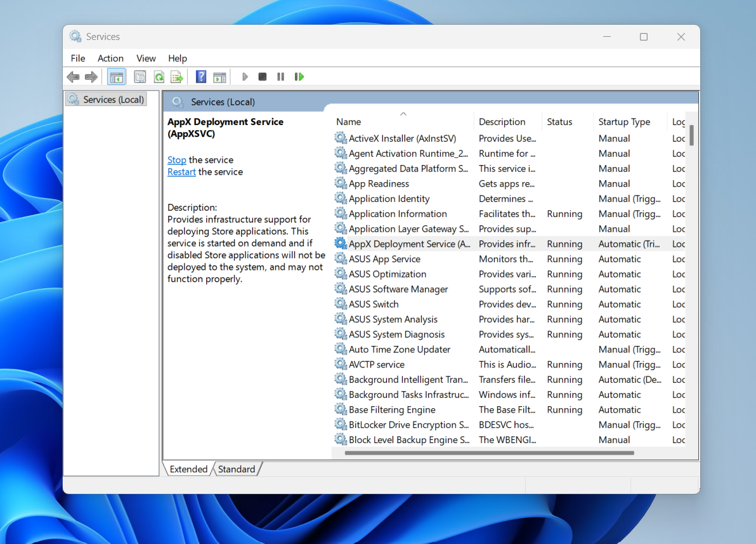Viewport: 756px width, 544px height.
Task: Select the Agent Activation Runtime service
Action: click(509, 154)
